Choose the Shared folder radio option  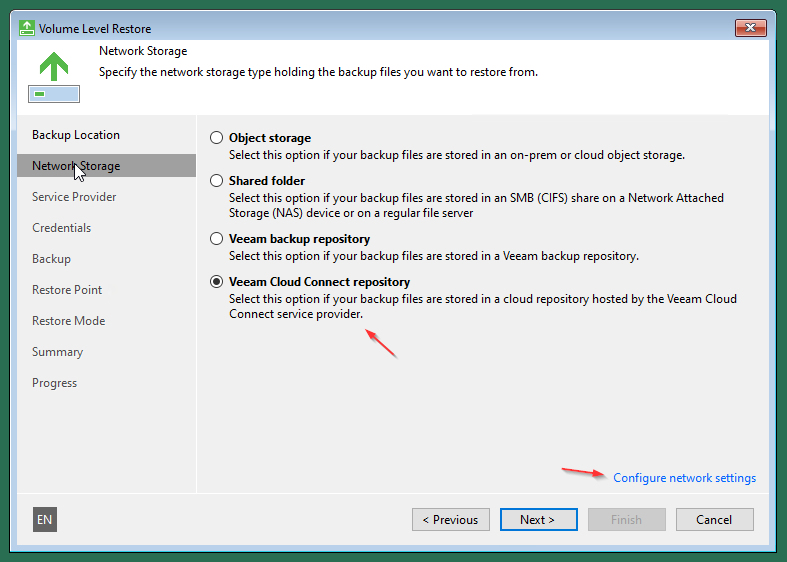click(x=216, y=181)
